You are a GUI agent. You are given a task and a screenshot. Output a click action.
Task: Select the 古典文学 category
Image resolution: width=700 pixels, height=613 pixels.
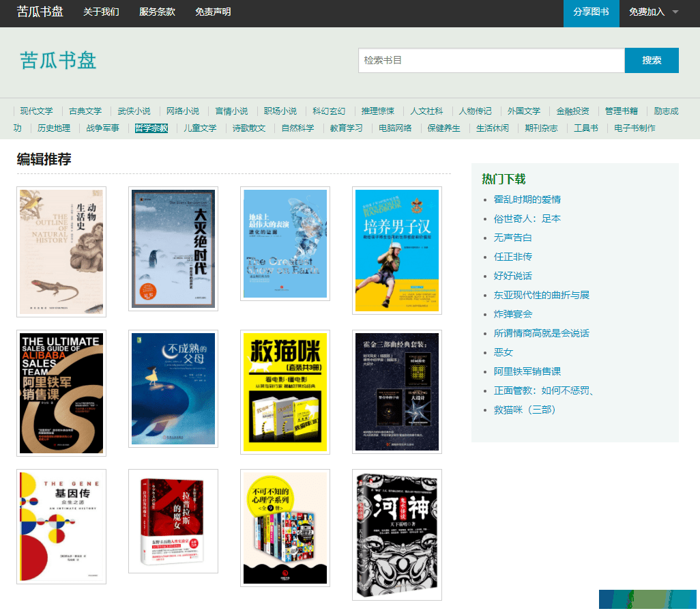pos(85,111)
